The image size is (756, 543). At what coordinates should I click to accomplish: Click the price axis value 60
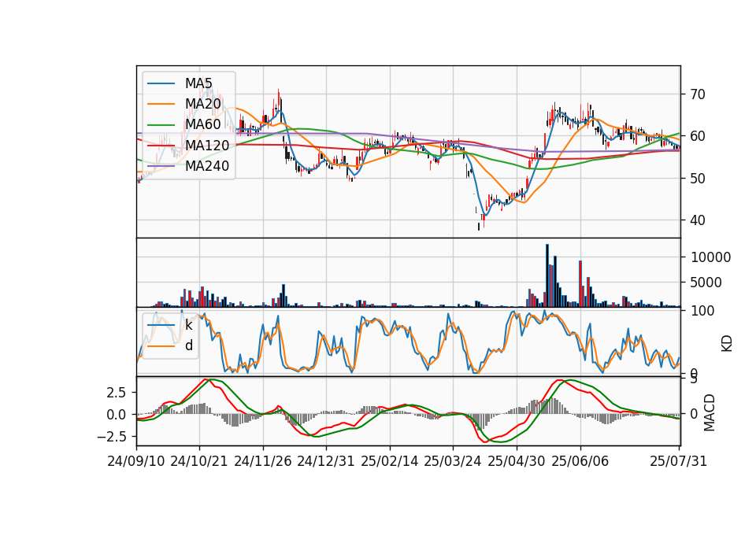coord(698,136)
